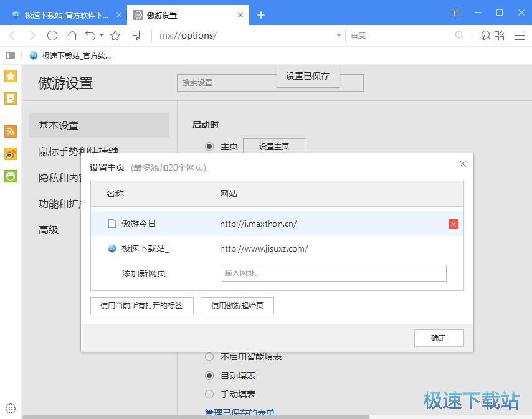Screen dimensions: 532x419
Task: Open the RSS feed icon in sidebar
Action: pos(11,131)
